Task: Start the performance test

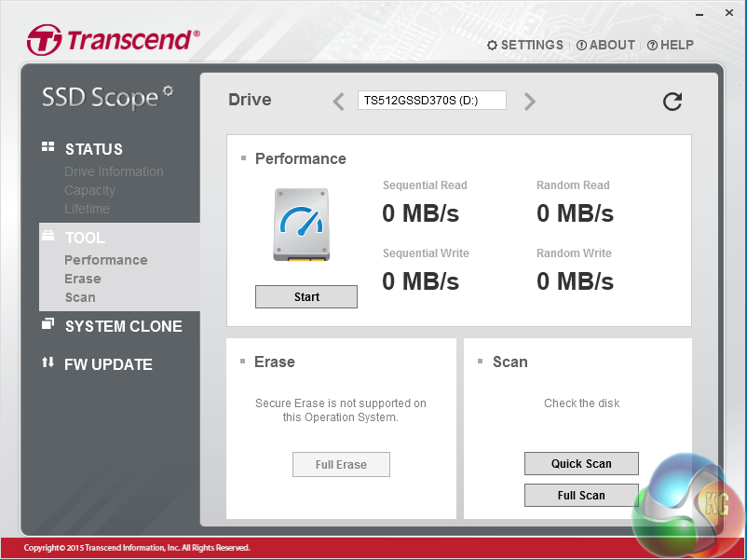Action: 306,297
